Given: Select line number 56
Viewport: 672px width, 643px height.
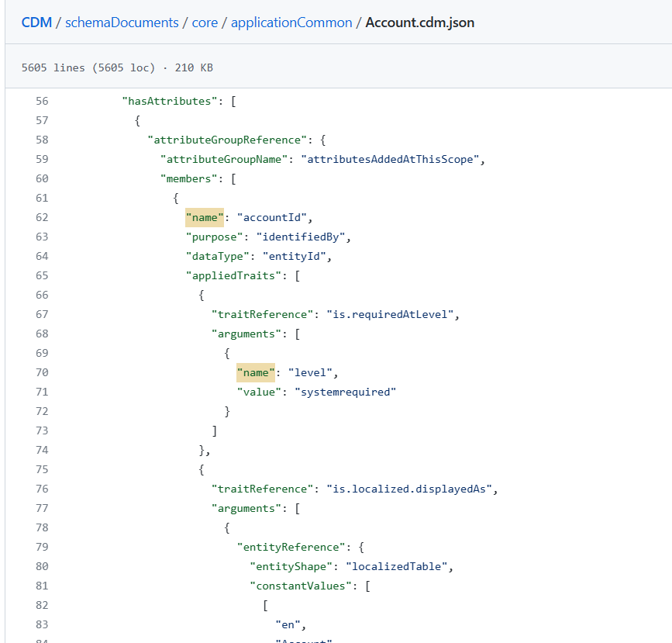Looking at the screenshot, I should pos(42,101).
